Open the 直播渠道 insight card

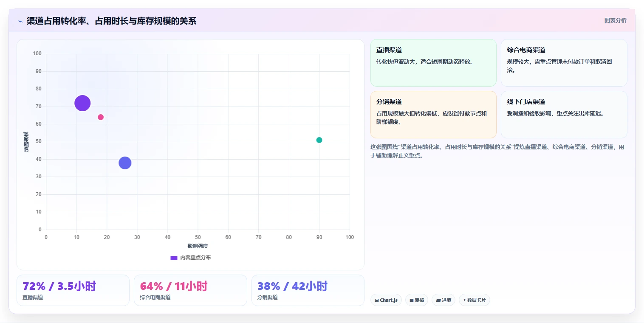click(433, 63)
